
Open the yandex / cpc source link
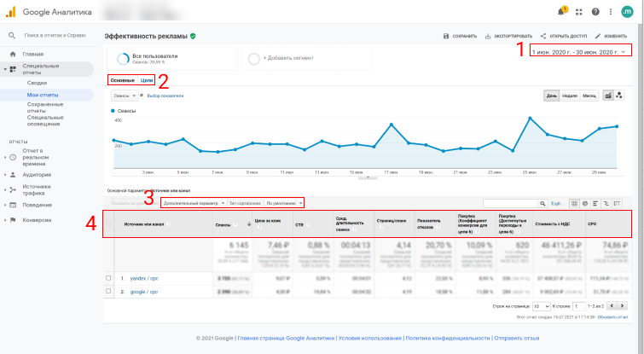coord(139,278)
